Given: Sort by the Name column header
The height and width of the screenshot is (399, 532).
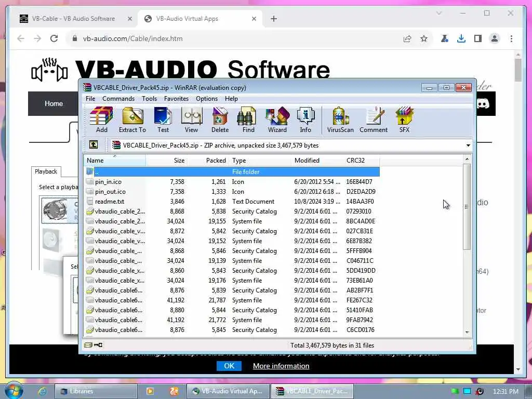Looking at the screenshot, I should pos(115,160).
